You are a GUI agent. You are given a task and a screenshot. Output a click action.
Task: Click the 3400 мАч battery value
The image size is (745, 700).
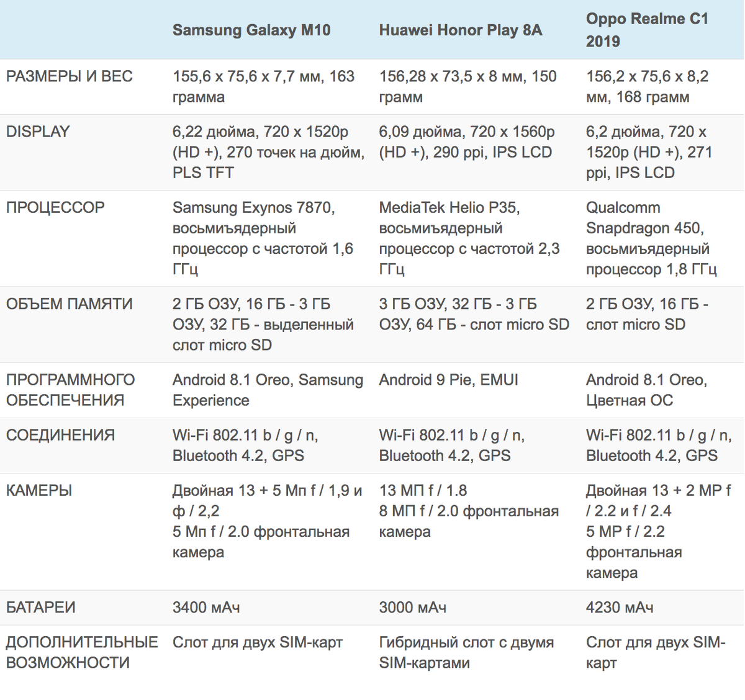click(x=206, y=608)
